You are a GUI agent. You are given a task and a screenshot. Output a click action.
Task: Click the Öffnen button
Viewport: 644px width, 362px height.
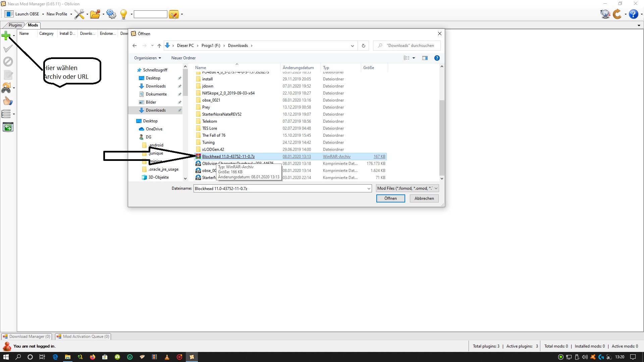[390, 198]
